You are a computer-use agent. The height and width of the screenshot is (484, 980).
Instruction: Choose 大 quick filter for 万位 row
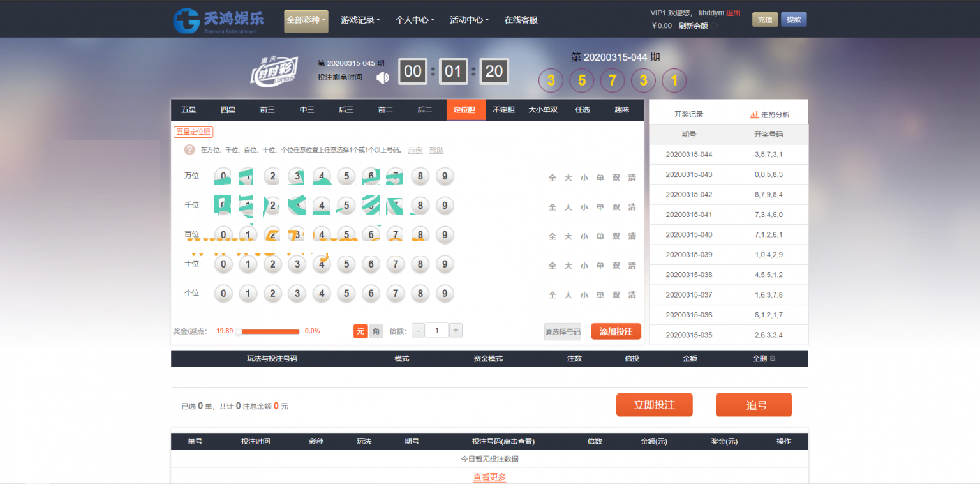[x=568, y=178]
